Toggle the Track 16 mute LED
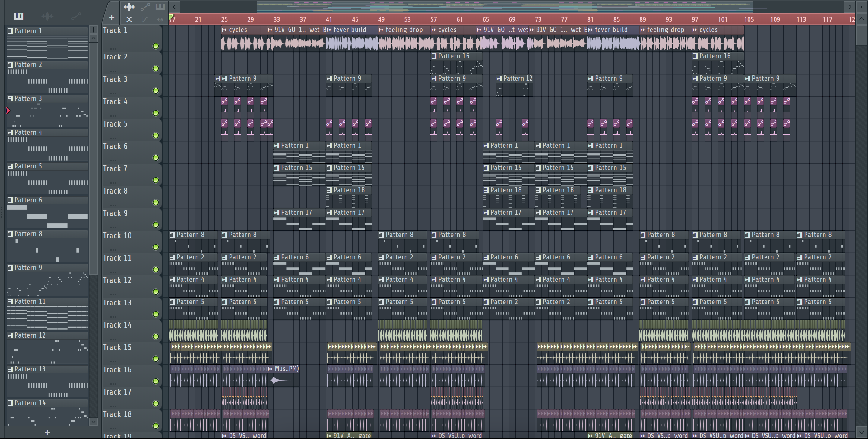Image resolution: width=868 pixels, height=439 pixels. [x=156, y=381]
